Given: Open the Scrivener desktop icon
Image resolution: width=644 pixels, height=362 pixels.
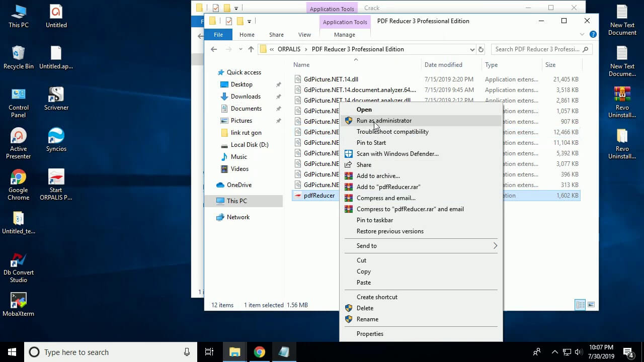Looking at the screenshot, I should (56, 99).
